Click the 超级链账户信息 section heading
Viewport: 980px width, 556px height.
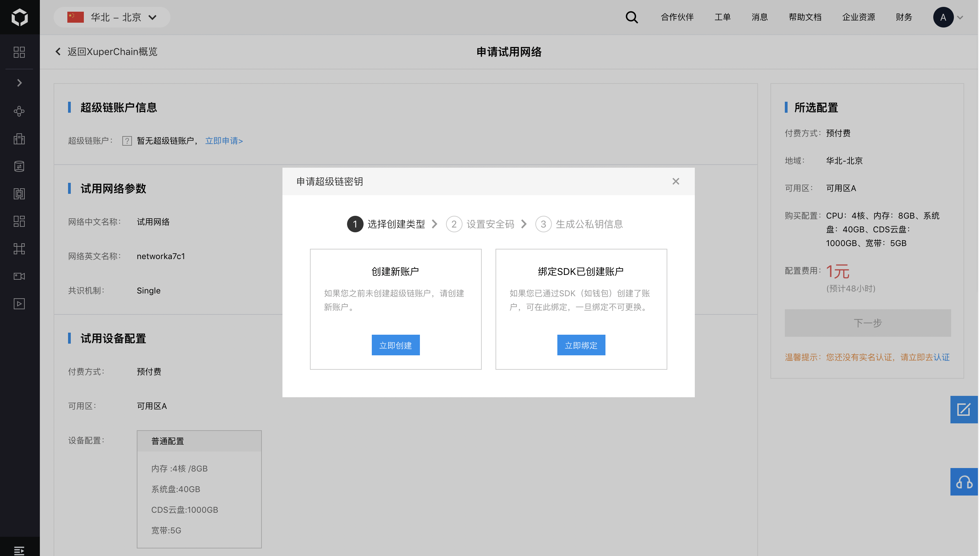[x=118, y=108]
